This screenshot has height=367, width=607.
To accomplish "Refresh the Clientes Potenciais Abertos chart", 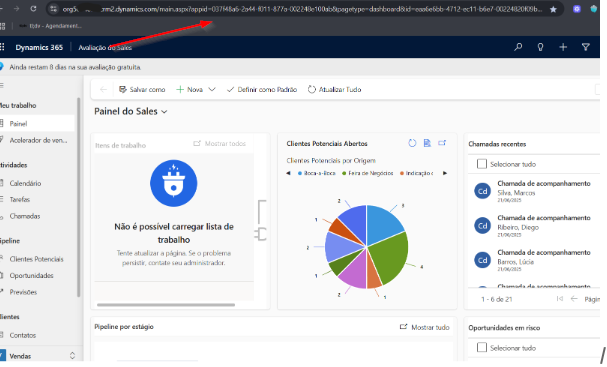I will (412, 143).
